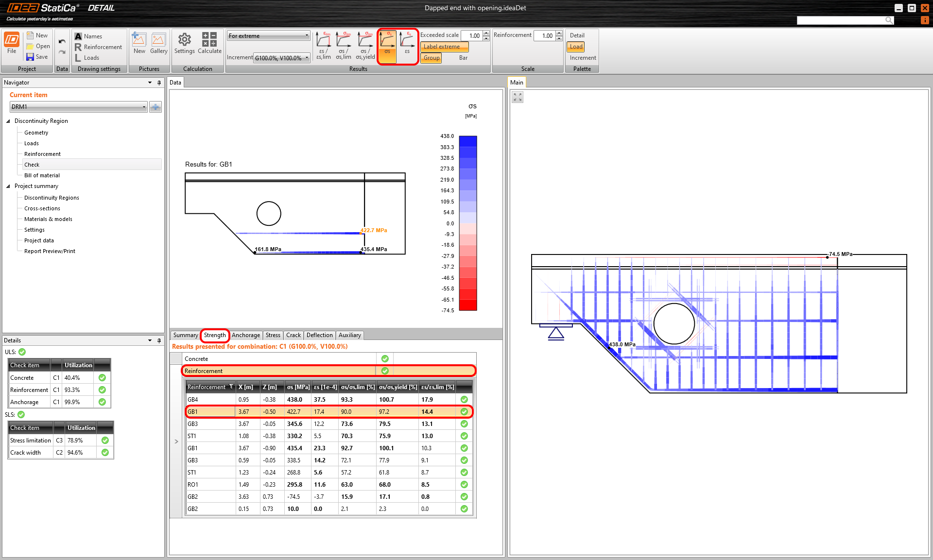
Task: Open the For extreme dropdown
Action: click(x=268, y=35)
